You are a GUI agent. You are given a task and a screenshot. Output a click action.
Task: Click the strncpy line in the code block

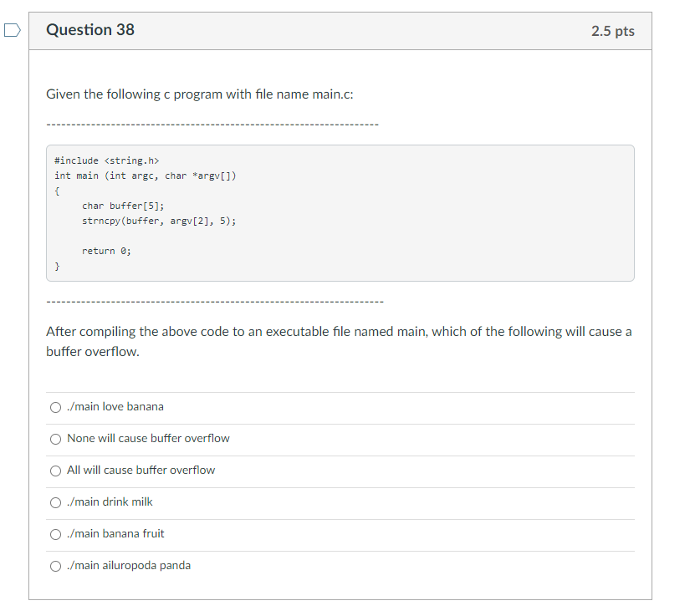[x=159, y=221]
